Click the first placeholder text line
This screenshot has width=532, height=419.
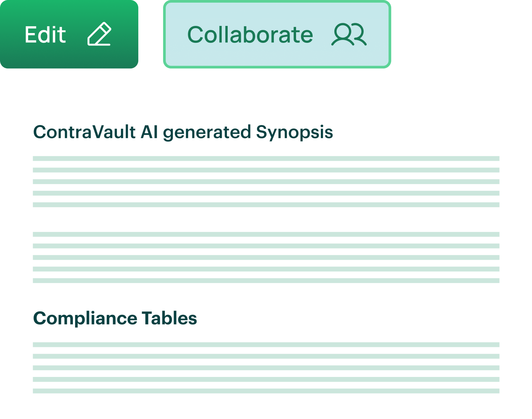tap(266, 158)
